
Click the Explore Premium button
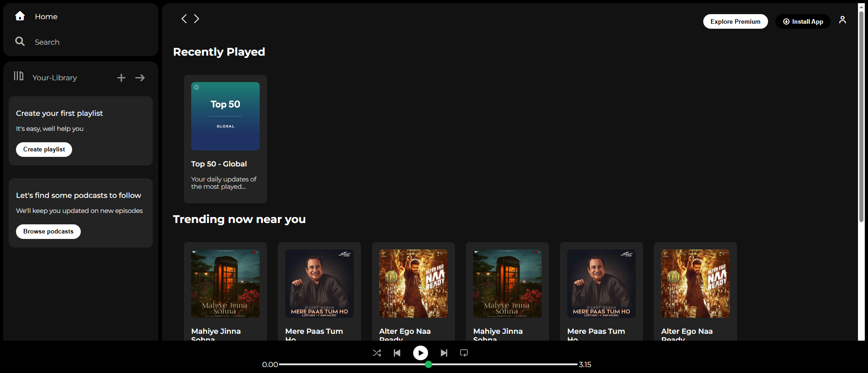coord(735,21)
